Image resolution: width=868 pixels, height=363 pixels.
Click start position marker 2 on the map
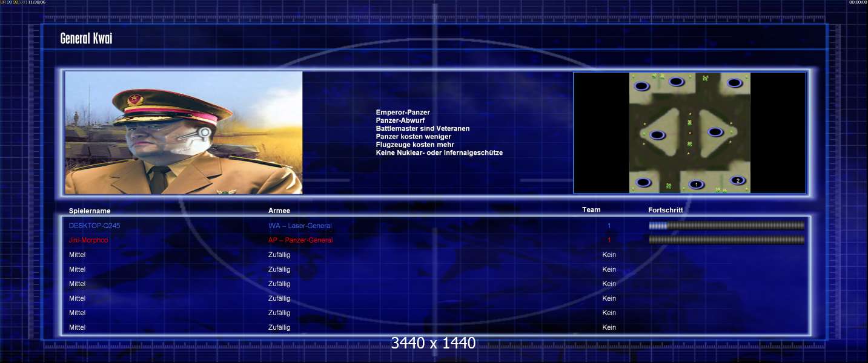[x=737, y=180]
